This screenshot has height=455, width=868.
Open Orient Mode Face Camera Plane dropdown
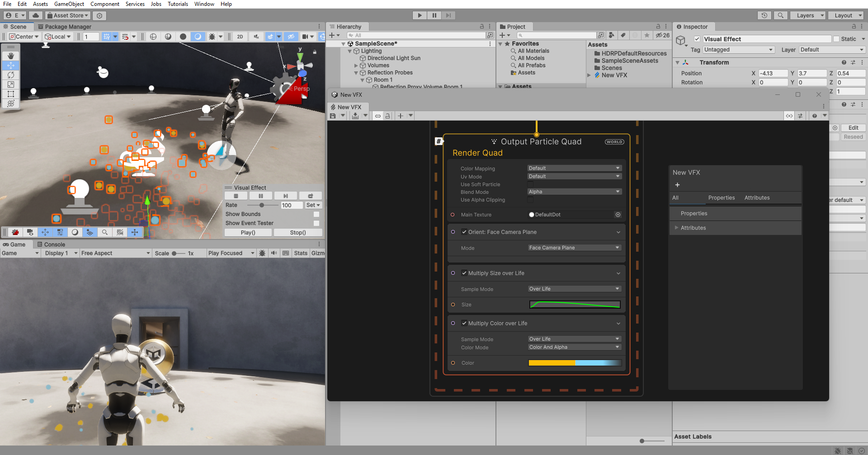pyautogui.click(x=575, y=248)
